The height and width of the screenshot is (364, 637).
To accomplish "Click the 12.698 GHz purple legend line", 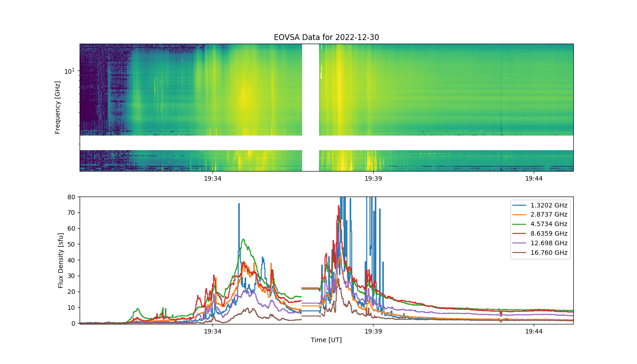I will coord(521,243).
